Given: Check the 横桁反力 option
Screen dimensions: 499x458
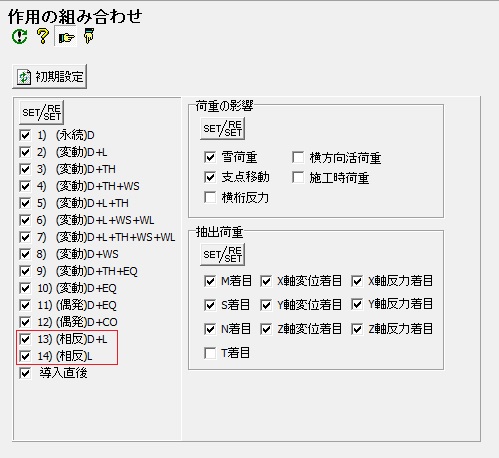Looking at the screenshot, I should (x=210, y=197).
